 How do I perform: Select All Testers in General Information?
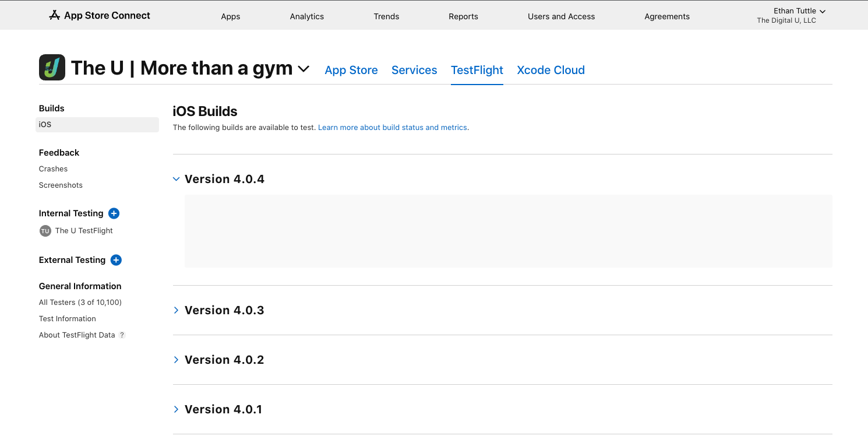pos(80,303)
